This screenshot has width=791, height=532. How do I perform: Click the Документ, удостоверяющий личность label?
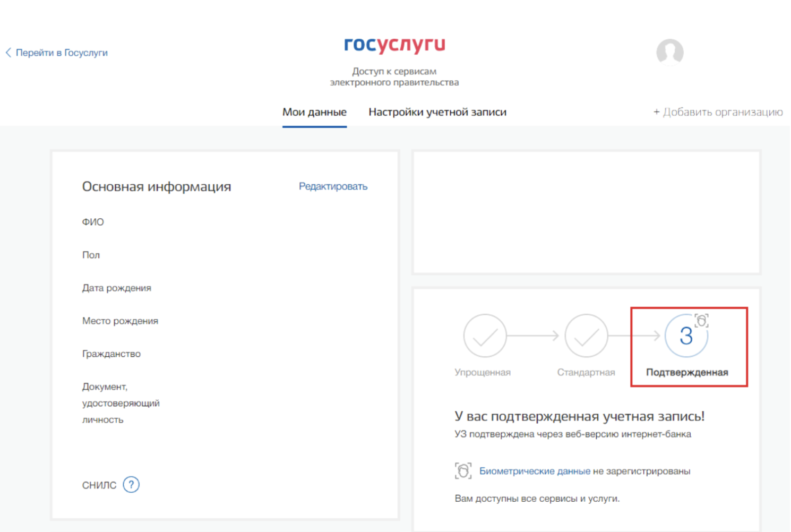pyautogui.click(x=121, y=403)
